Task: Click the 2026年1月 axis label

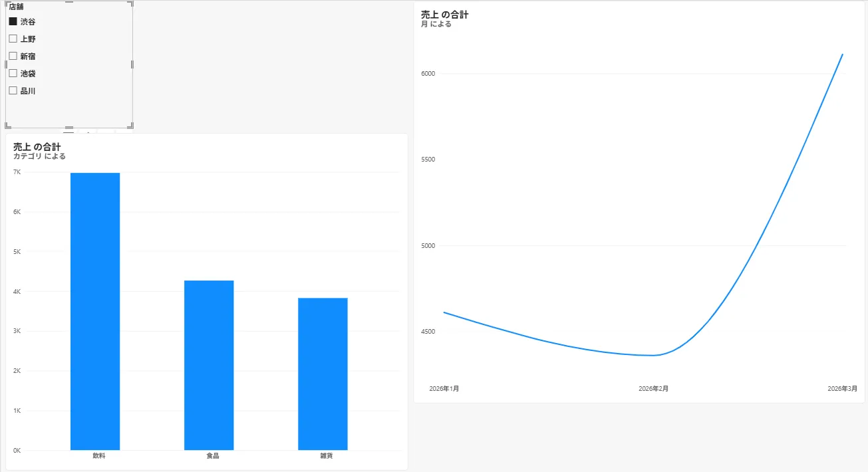Action: 444,388
